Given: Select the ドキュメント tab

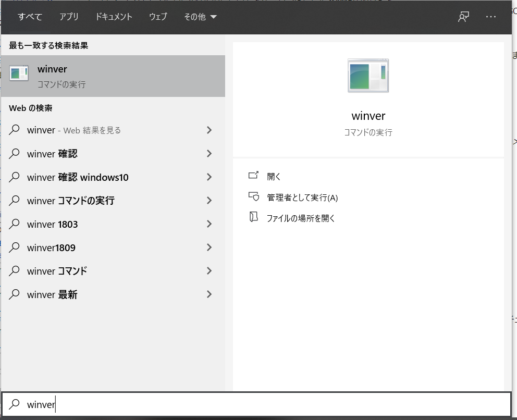Looking at the screenshot, I should tap(114, 17).
